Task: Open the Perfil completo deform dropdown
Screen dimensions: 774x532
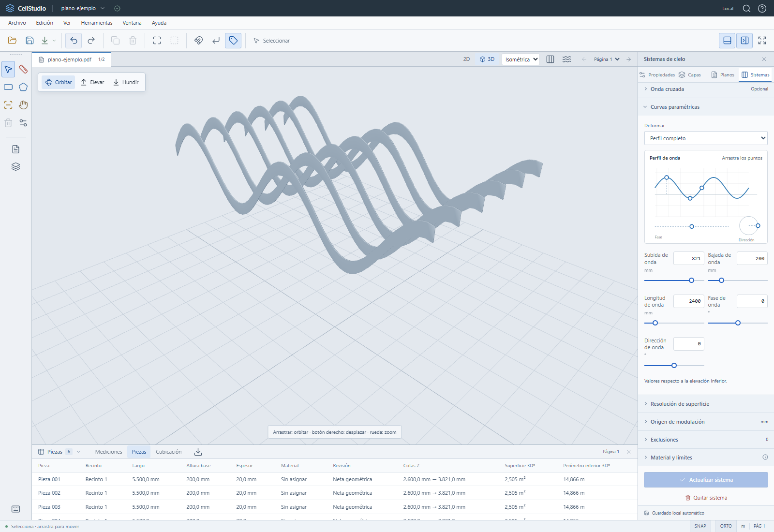Action: (706, 138)
